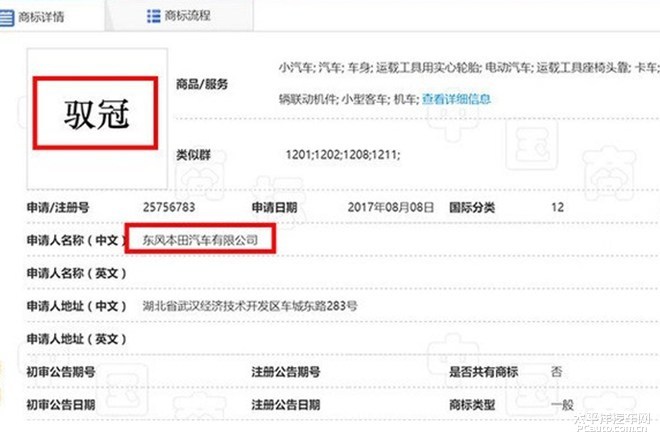Click the 初审公告日期 label
660x440 pixels.
pyautogui.click(x=61, y=405)
